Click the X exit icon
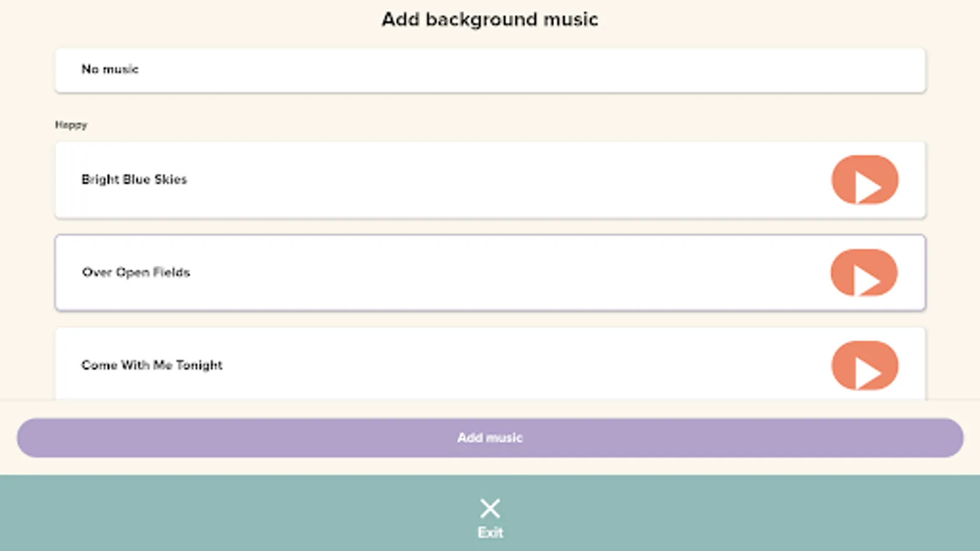Image resolution: width=980 pixels, height=551 pixels. (x=490, y=508)
